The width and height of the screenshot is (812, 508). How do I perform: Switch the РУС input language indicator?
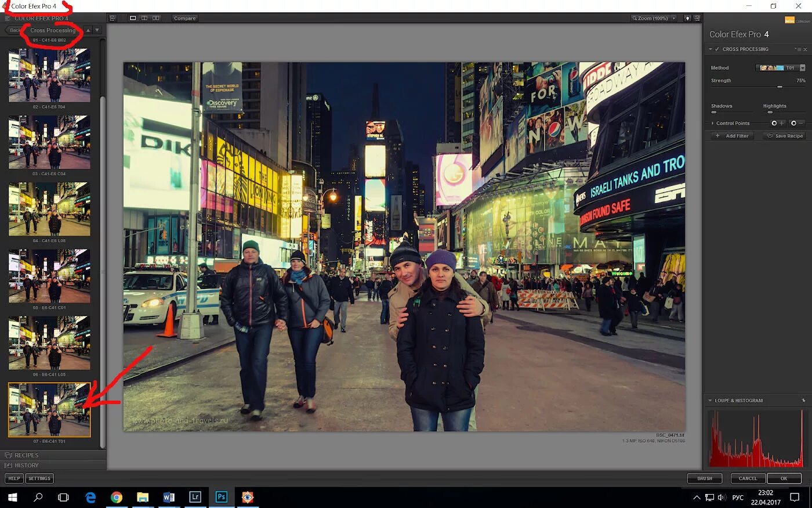pos(738,498)
